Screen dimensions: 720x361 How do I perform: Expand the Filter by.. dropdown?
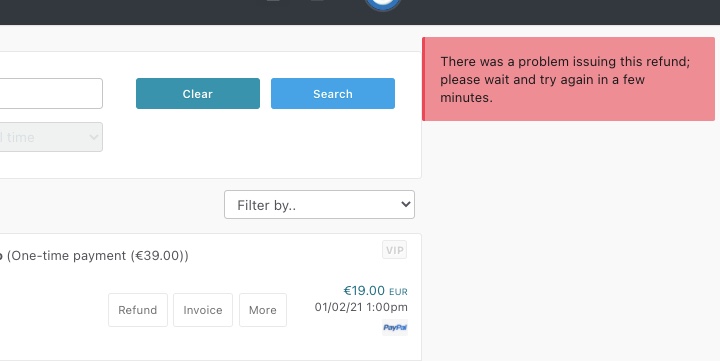(319, 205)
